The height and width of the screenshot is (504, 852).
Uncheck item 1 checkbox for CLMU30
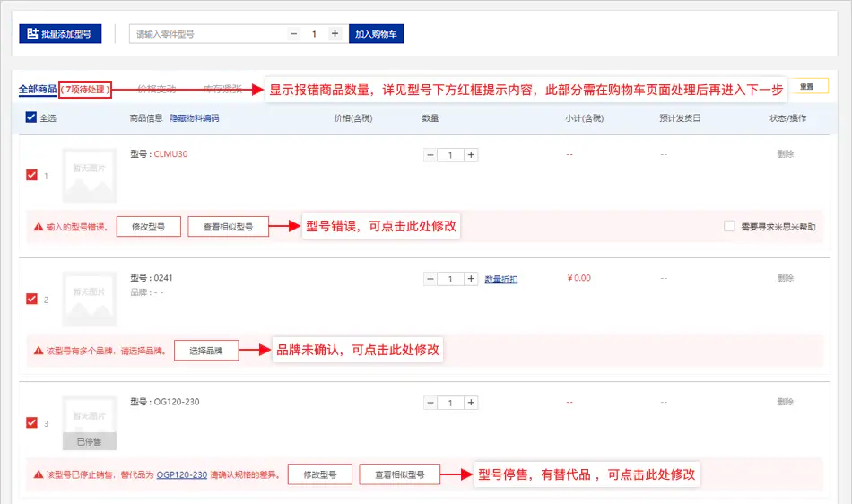tap(32, 176)
